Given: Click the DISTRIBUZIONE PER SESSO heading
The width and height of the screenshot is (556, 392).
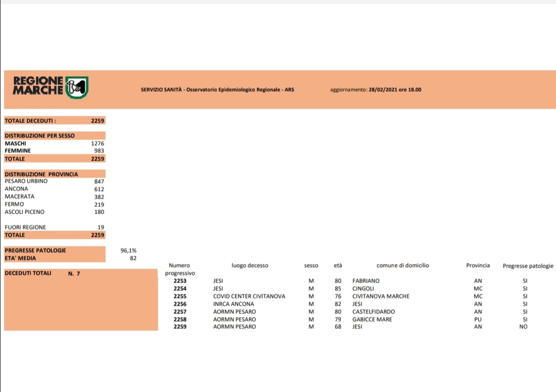Looking at the screenshot, I should point(40,136).
